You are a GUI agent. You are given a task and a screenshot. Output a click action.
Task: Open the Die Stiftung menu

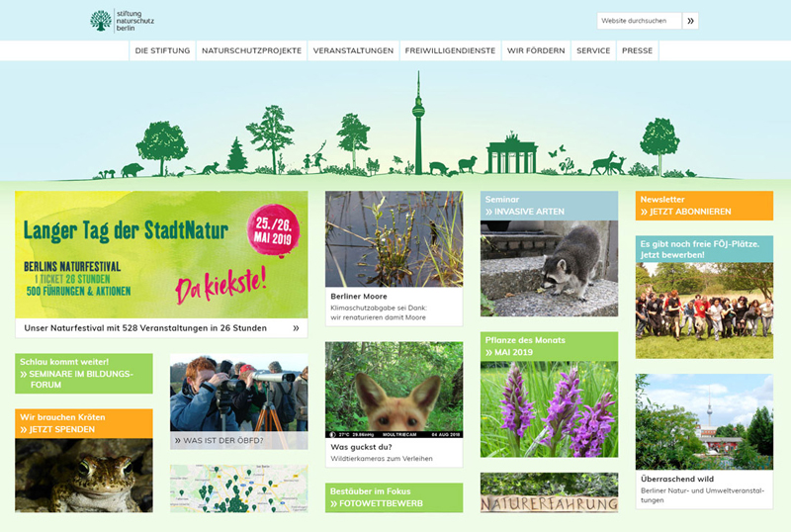point(162,50)
